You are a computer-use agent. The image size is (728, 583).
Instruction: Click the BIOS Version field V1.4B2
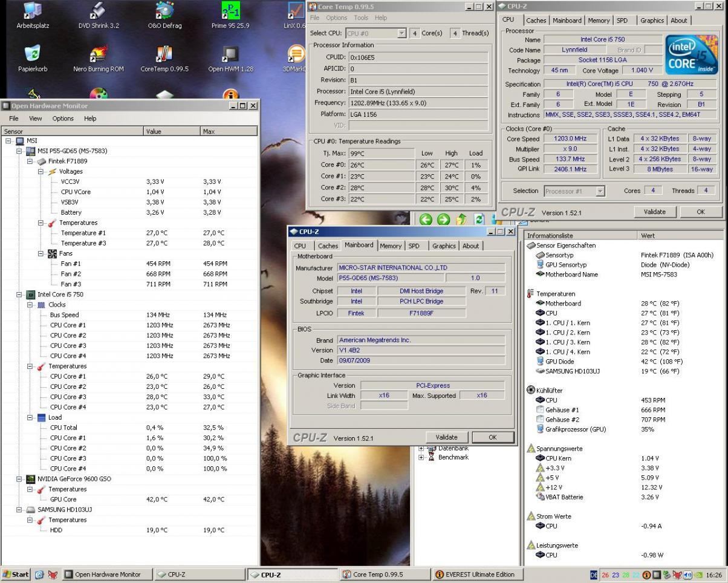tap(421, 350)
